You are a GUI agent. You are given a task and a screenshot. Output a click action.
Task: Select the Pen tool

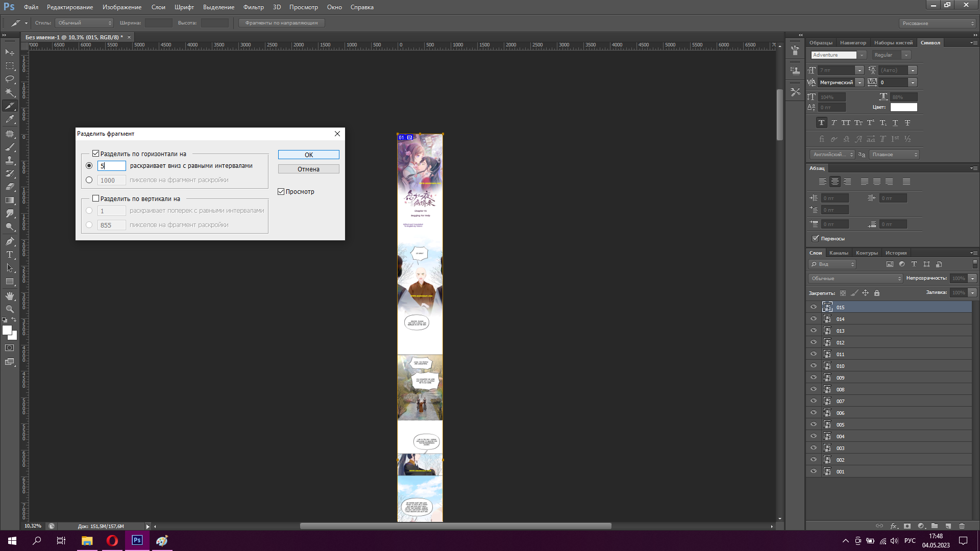pyautogui.click(x=10, y=241)
